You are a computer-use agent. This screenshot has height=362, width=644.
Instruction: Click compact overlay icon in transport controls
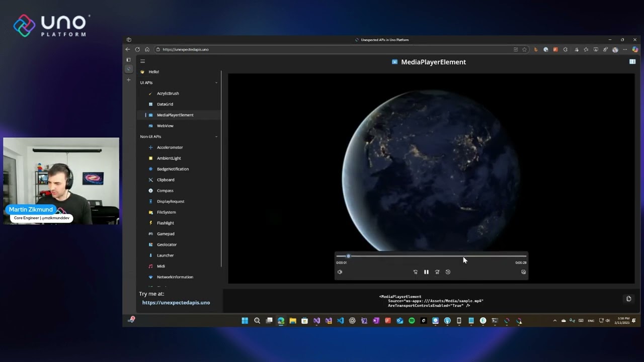(x=523, y=272)
